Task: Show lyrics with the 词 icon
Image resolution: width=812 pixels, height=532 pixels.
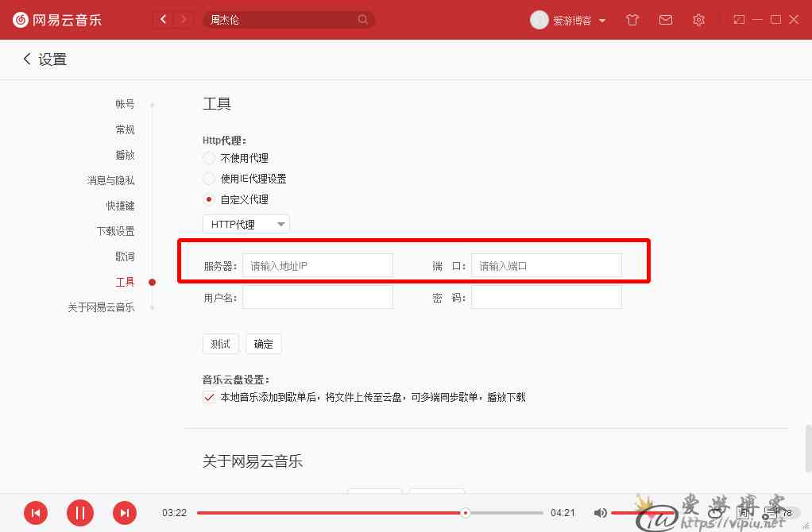Action: coord(744,513)
